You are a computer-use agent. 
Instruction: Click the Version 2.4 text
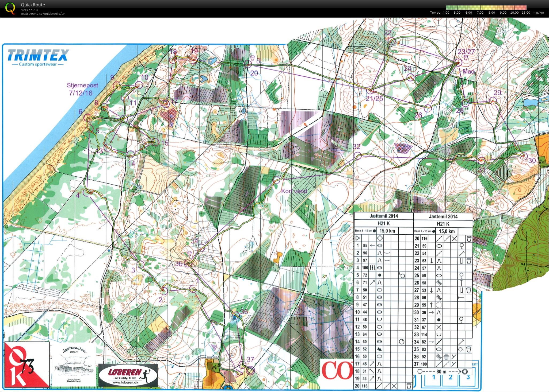click(x=29, y=10)
